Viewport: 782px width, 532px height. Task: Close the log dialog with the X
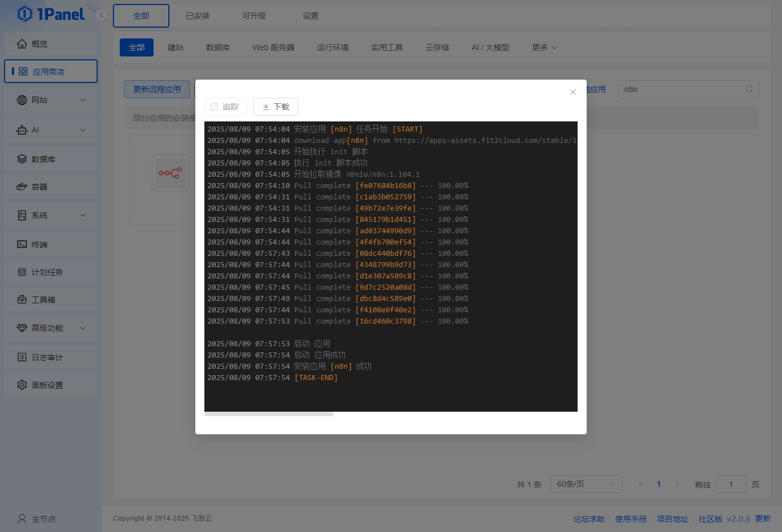(x=573, y=92)
